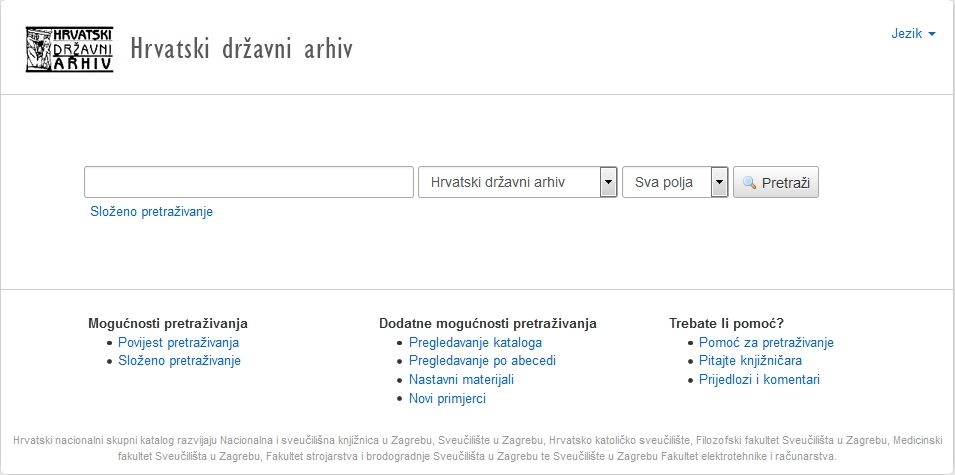Open Prijedlozi i komentari link
This screenshot has height=475, width=955.
759,379
